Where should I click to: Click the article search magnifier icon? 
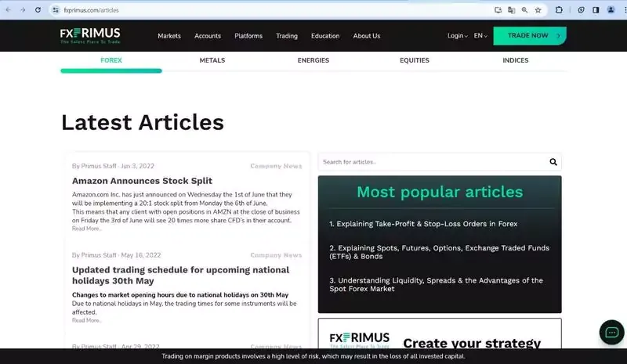click(x=553, y=162)
